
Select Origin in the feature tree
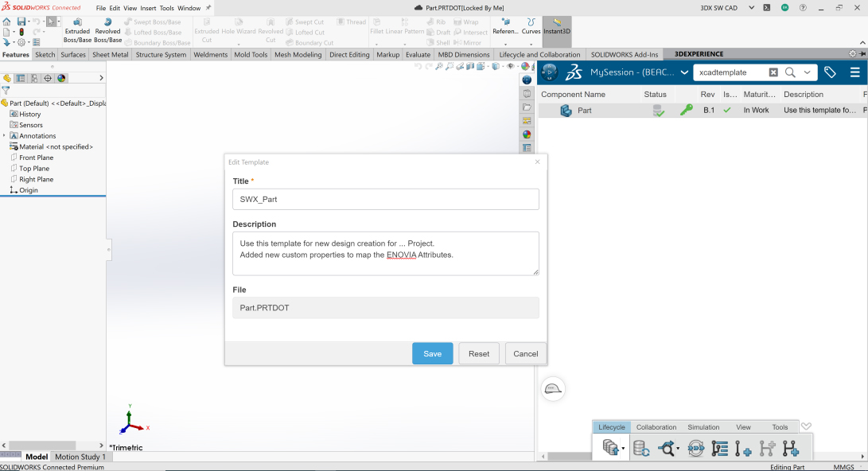click(x=24, y=190)
